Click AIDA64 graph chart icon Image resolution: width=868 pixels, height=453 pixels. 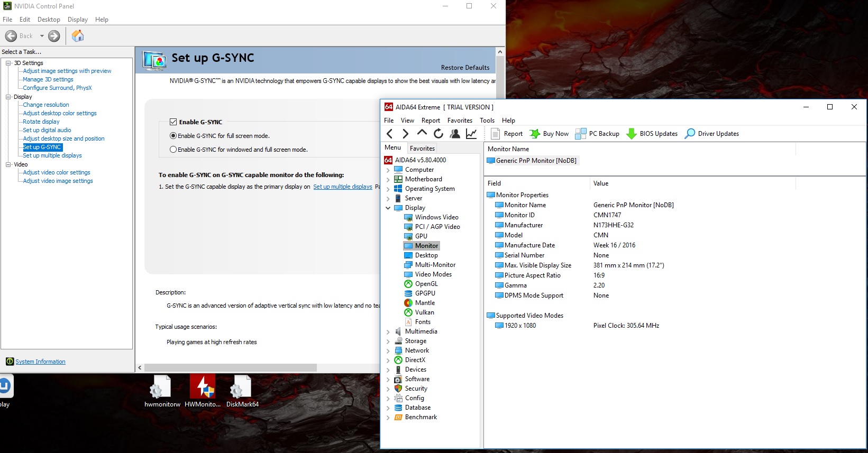pyautogui.click(x=471, y=134)
